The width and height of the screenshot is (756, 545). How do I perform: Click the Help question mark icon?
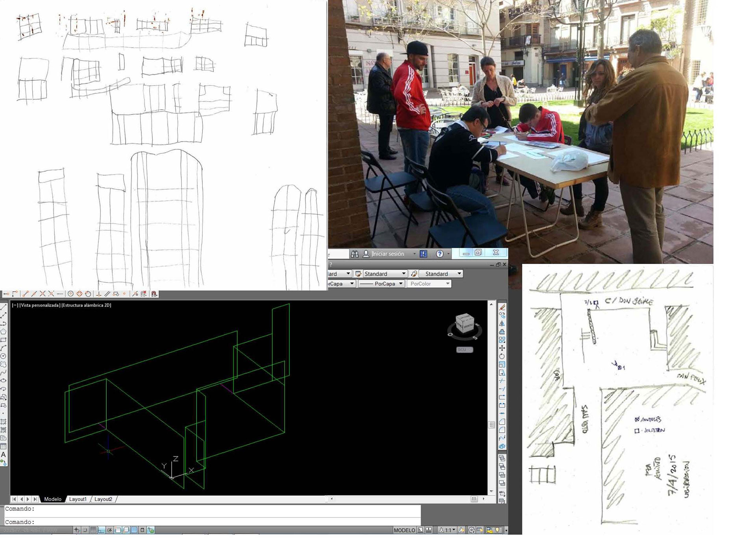click(440, 254)
